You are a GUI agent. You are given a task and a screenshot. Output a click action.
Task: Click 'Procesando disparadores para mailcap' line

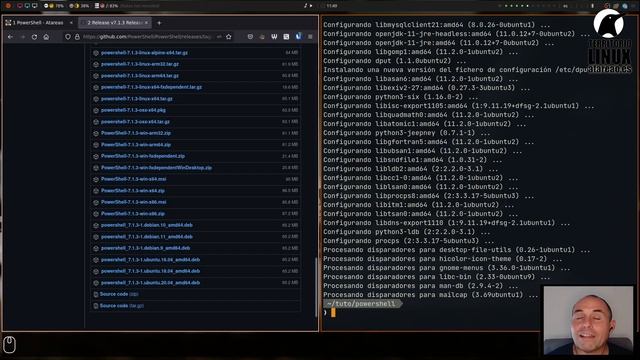tap(430, 295)
